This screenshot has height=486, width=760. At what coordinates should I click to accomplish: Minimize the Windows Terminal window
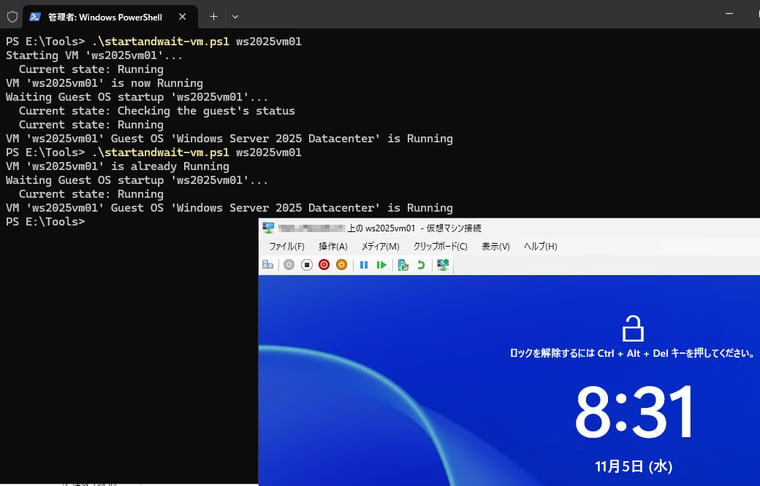729,14
